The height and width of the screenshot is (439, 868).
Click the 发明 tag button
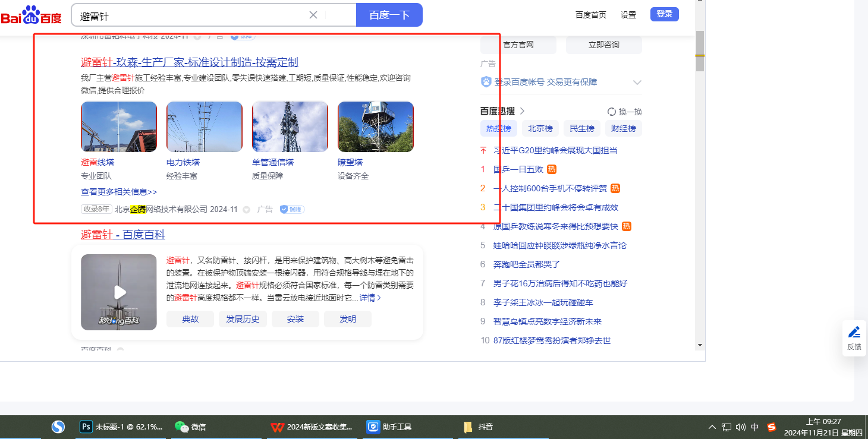(348, 319)
